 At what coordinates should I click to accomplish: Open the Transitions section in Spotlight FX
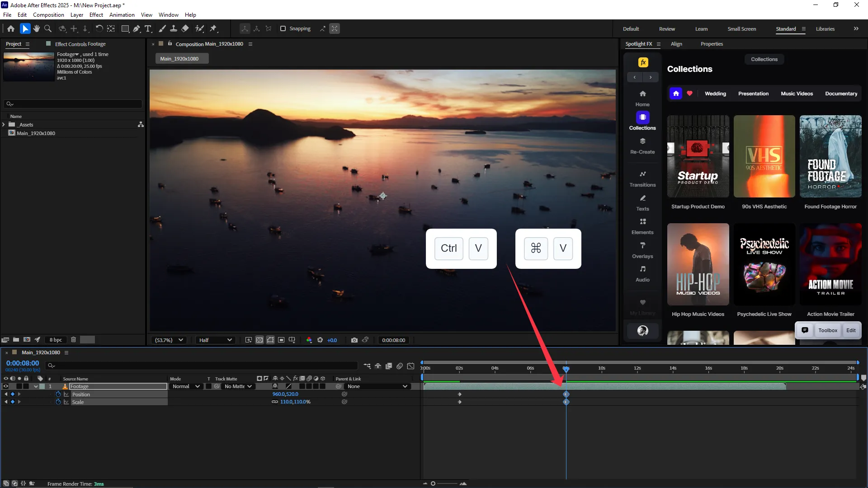click(x=642, y=178)
